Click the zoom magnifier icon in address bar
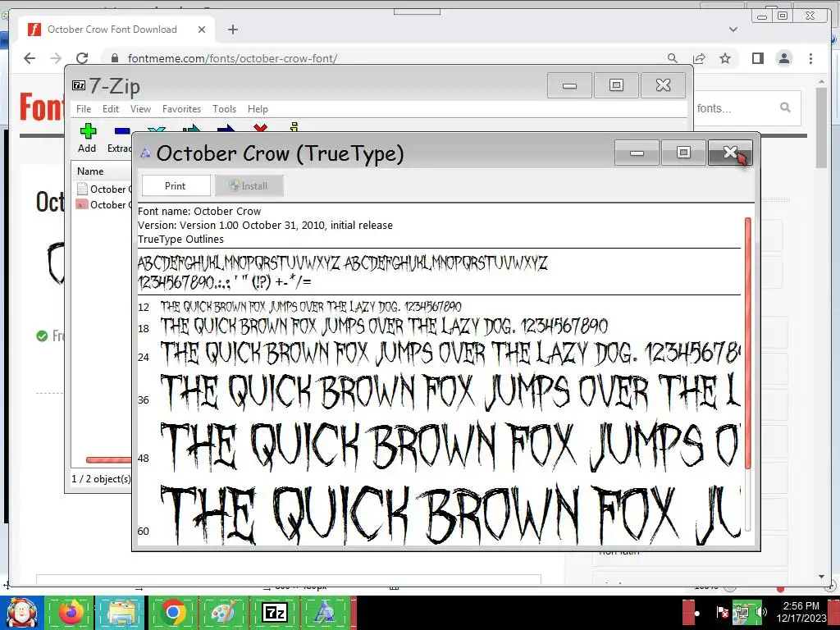 pos(673,58)
